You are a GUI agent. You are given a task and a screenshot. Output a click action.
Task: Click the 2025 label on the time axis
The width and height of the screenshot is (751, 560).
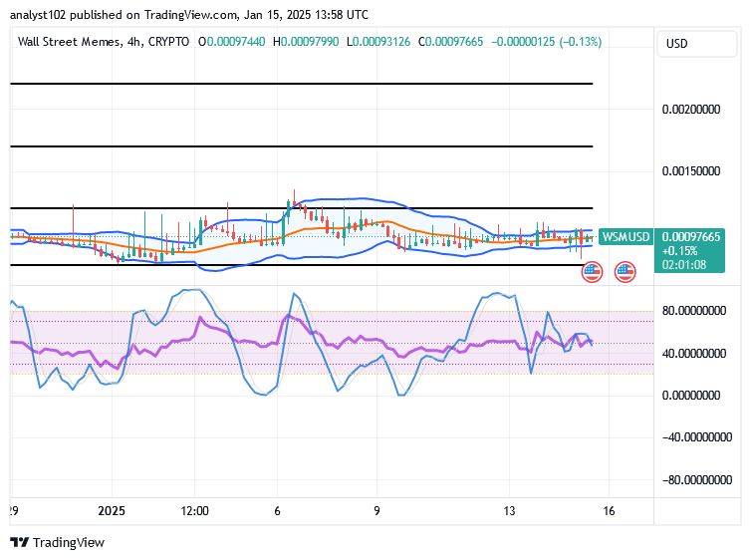click(x=112, y=511)
